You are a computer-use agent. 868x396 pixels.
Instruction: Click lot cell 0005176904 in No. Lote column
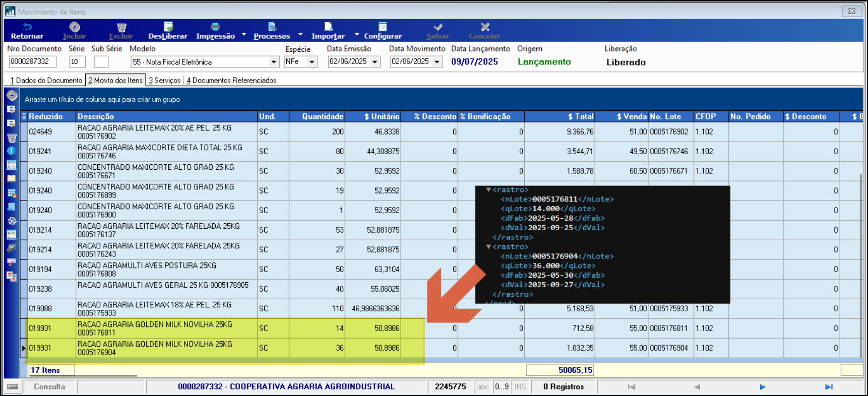[x=671, y=348]
